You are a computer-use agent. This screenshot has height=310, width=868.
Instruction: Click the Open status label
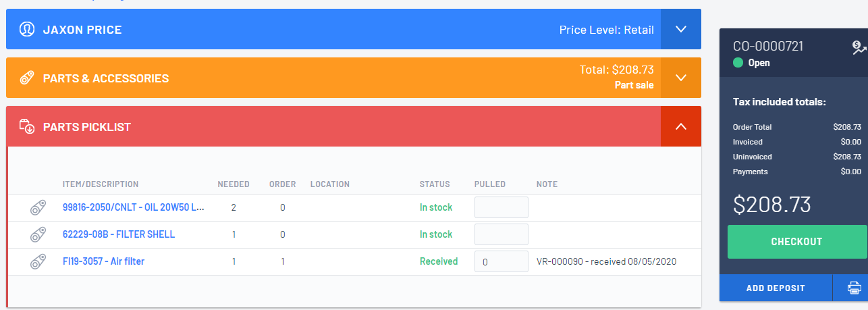(759, 63)
